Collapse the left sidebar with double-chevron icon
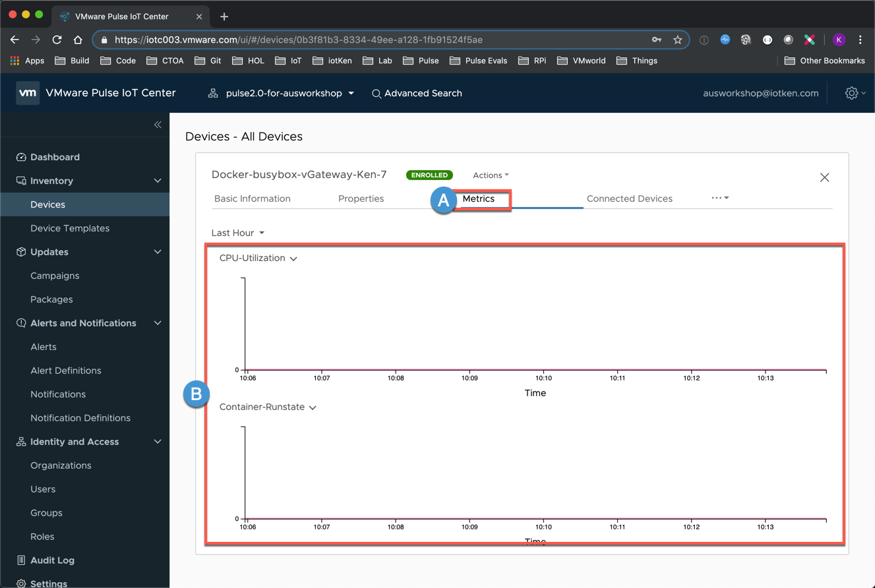Image resolution: width=875 pixels, height=588 pixels. point(158,125)
